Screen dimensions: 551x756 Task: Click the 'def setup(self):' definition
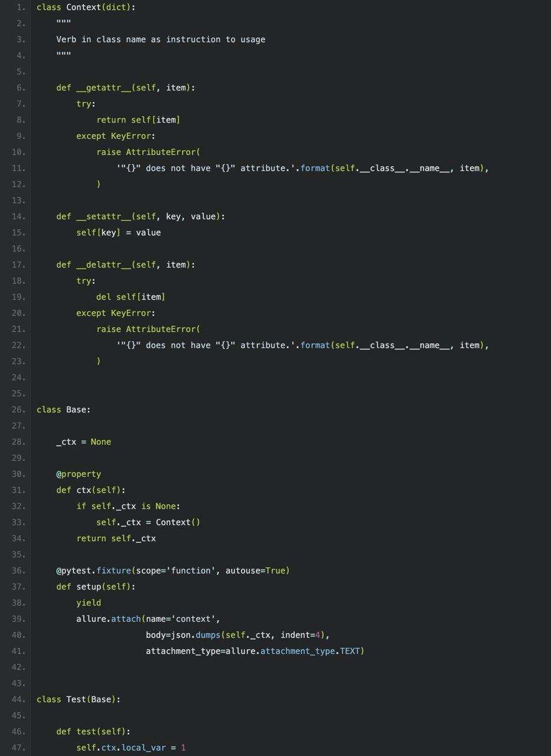[x=96, y=587]
